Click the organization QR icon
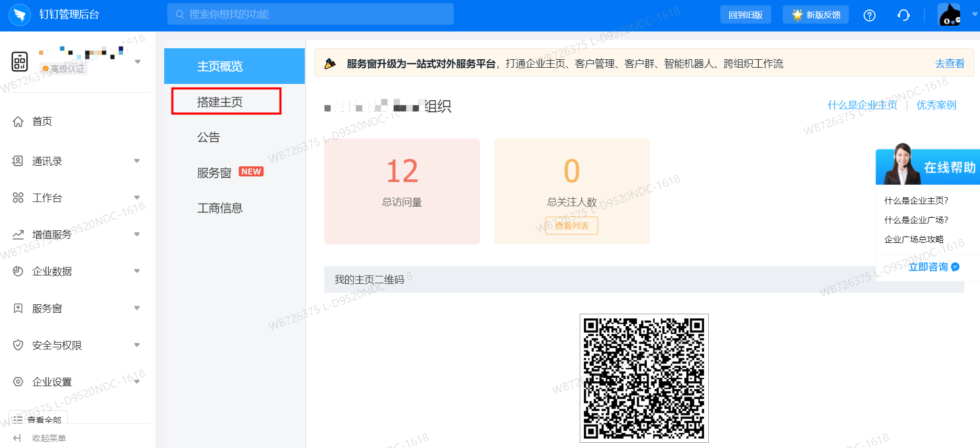This screenshot has width=980, height=448. (20, 61)
